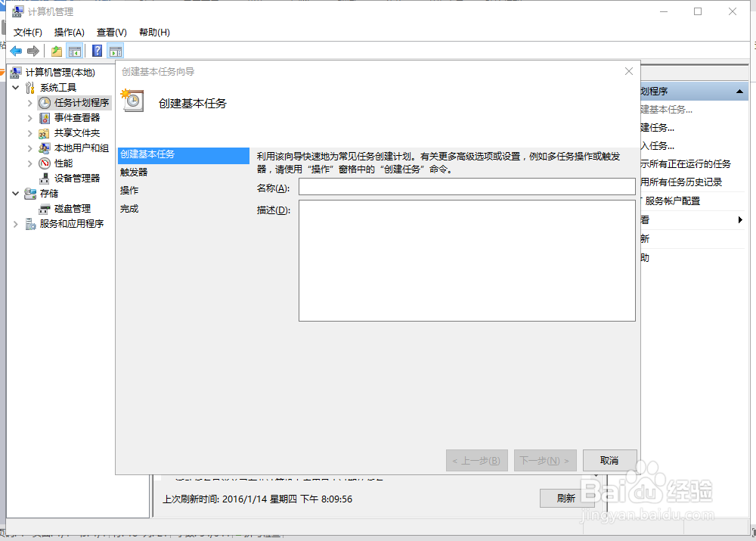Click the forward navigation arrow icon

point(33,50)
